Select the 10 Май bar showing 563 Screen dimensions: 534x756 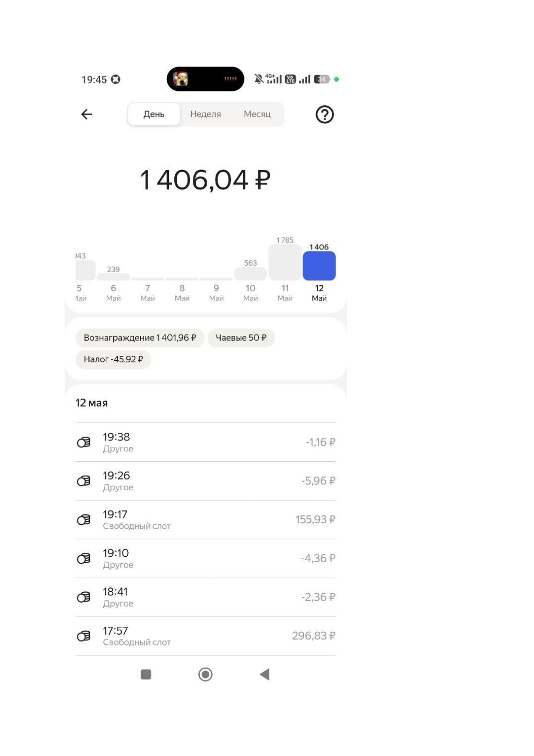[250, 274]
